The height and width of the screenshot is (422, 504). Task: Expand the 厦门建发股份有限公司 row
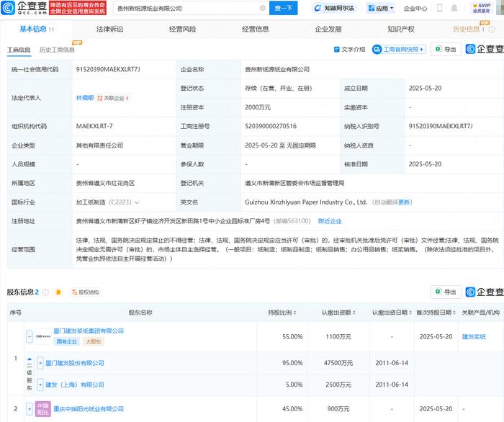click(40, 363)
